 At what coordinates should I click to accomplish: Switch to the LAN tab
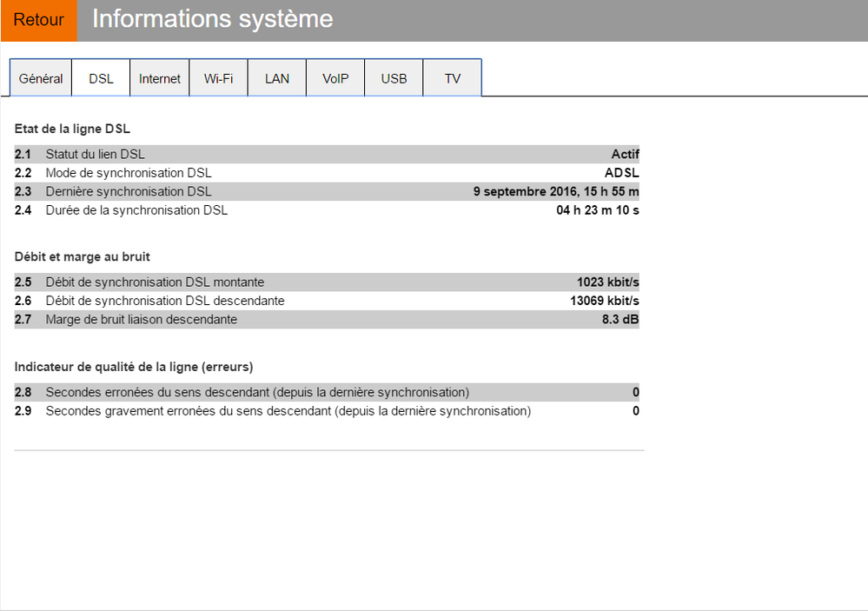click(277, 78)
